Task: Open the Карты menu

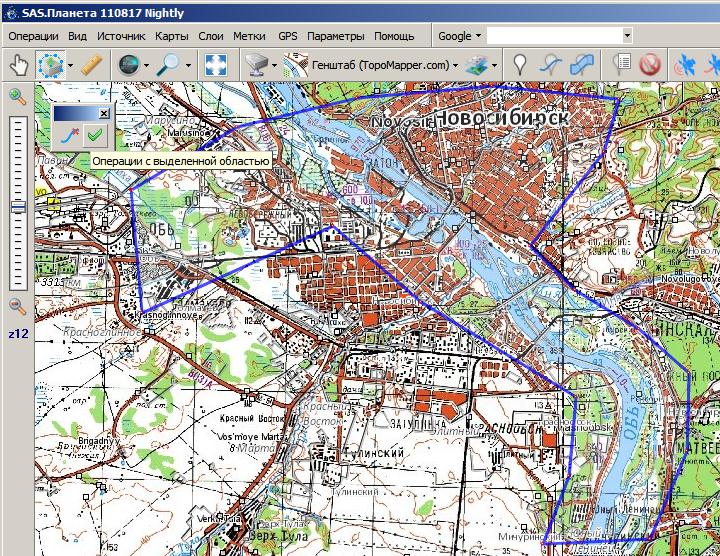Action: (172, 36)
